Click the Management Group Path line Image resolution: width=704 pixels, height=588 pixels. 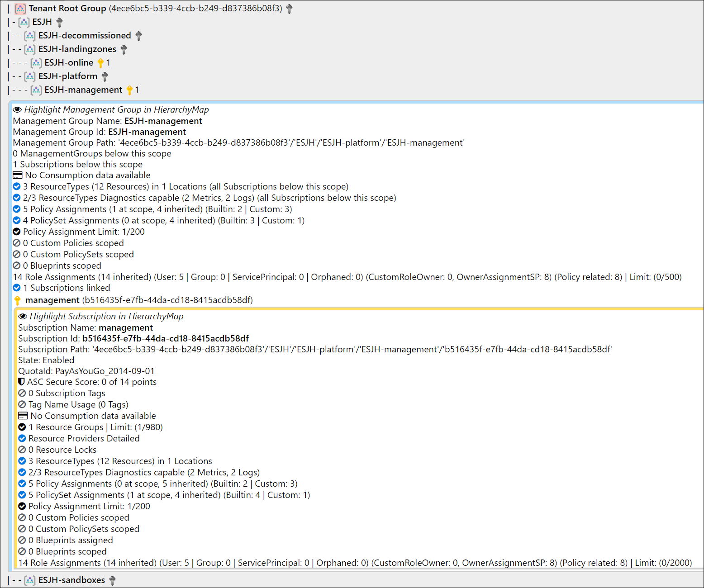click(x=239, y=142)
